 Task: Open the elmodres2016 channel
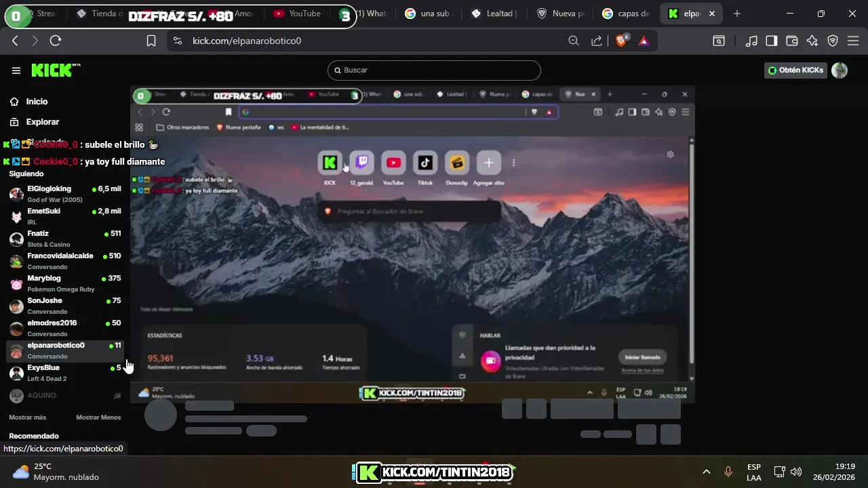(65, 328)
